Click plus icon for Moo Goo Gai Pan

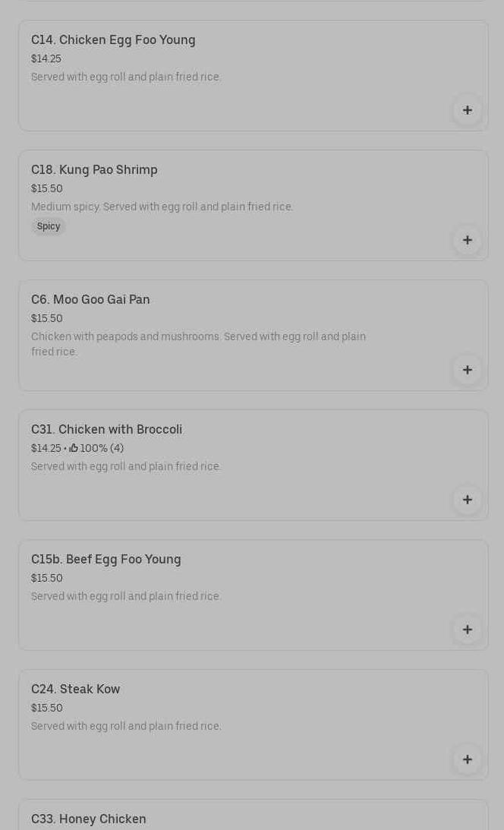467,370
